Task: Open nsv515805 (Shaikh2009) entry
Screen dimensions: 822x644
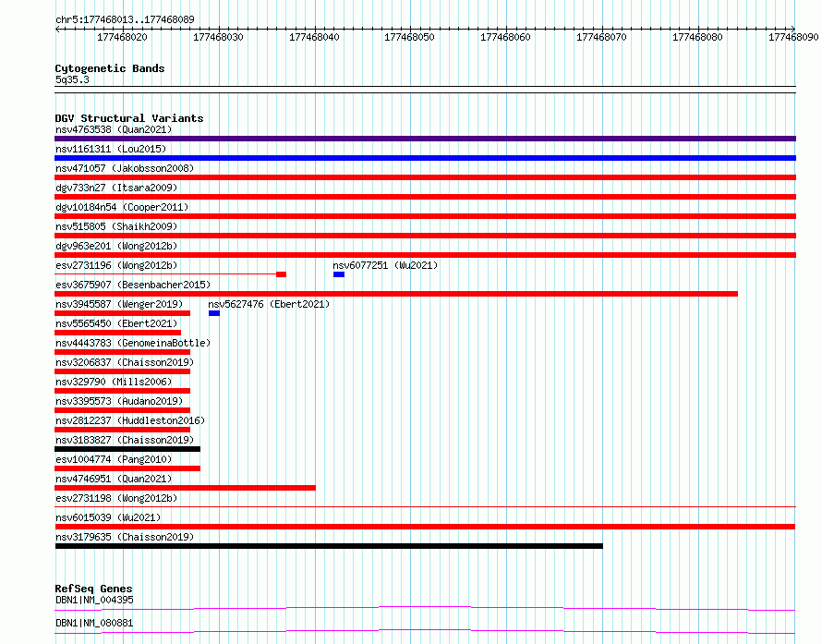Action: point(116,226)
